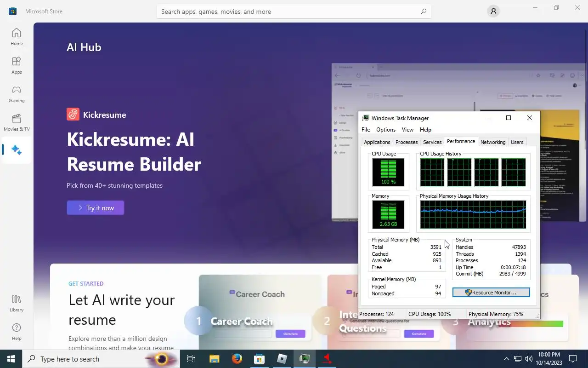
Task: Open Help menu in Task Manager
Action: point(425,130)
